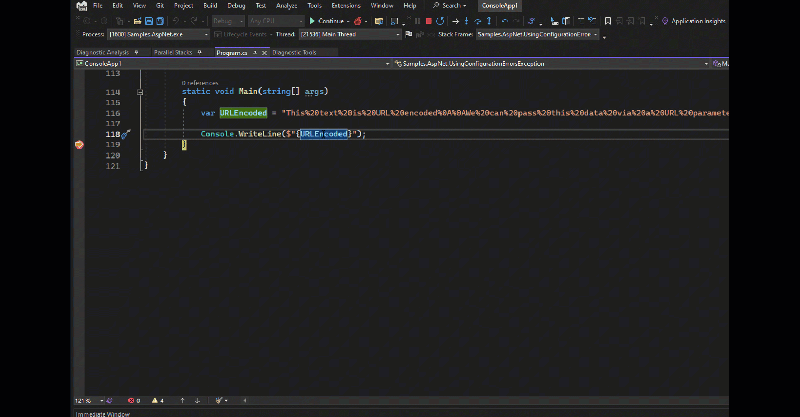Click the Save icon in toolbar
800x417 pixels.
coord(149,21)
